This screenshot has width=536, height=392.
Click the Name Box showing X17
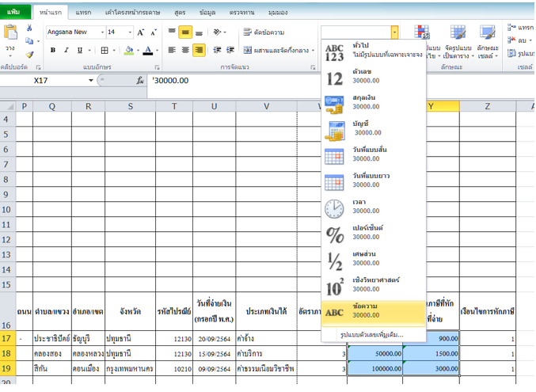43,81
